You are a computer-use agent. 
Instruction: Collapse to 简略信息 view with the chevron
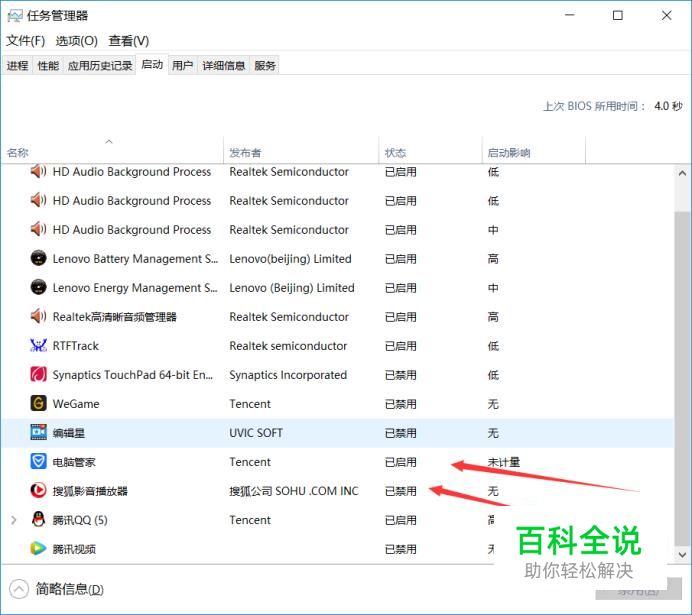pyautogui.click(x=19, y=589)
